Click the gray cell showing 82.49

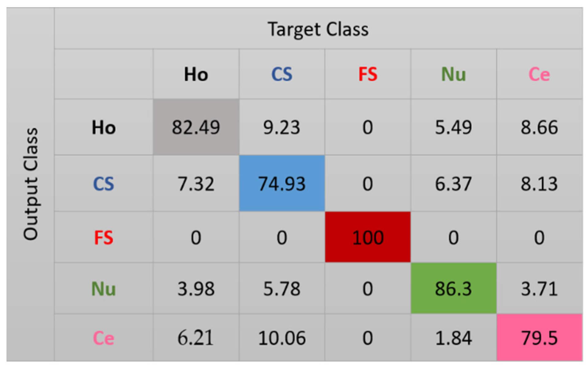coord(196,127)
